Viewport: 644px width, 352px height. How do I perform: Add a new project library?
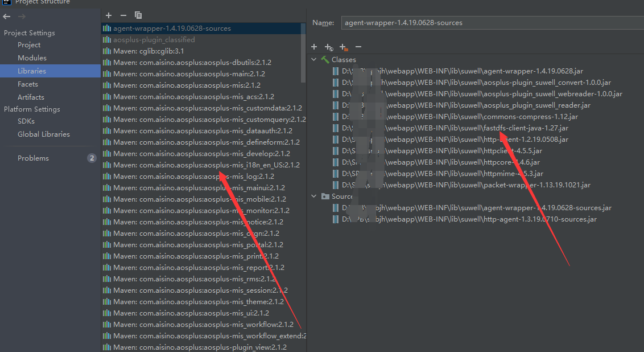point(109,15)
